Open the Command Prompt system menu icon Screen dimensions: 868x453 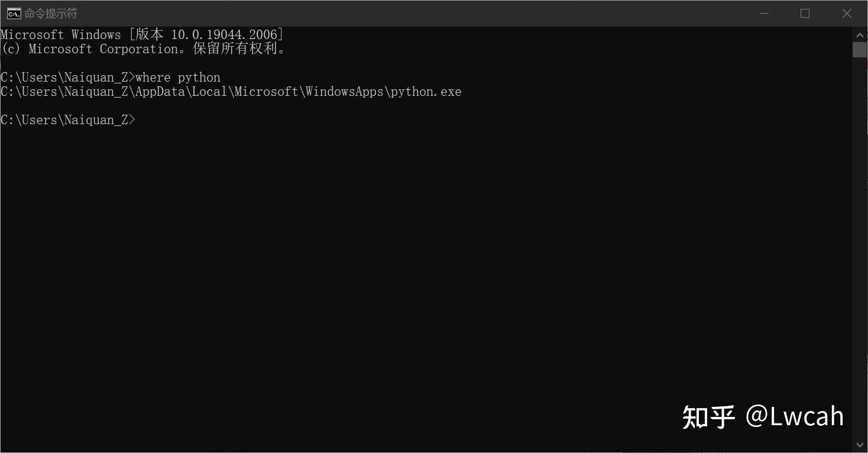click(14, 13)
